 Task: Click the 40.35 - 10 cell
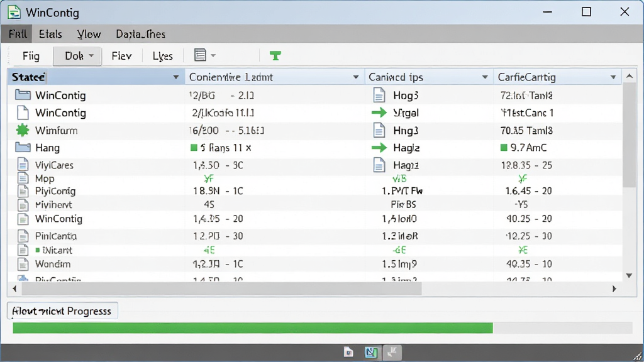pyautogui.click(x=529, y=264)
